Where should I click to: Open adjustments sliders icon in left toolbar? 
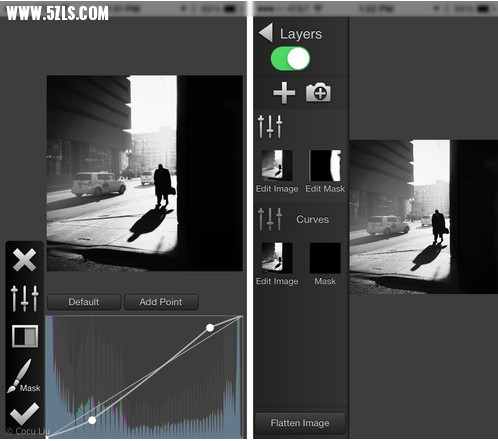pyautogui.click(x=25, y=298)
